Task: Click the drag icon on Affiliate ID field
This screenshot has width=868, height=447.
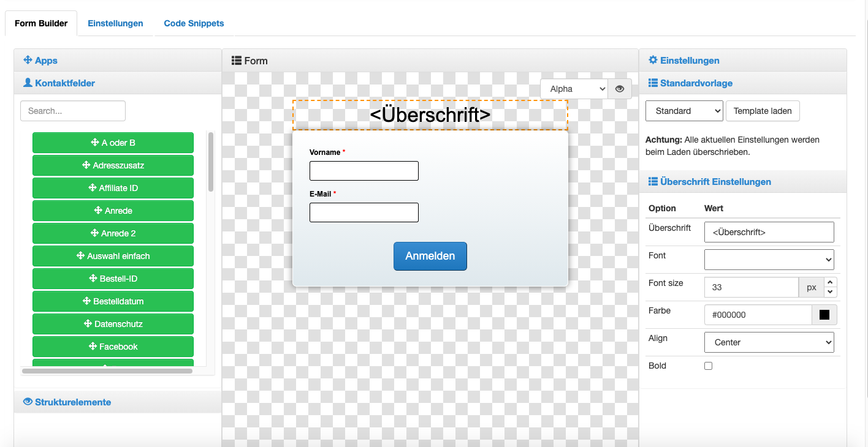Action: [92, 188]
